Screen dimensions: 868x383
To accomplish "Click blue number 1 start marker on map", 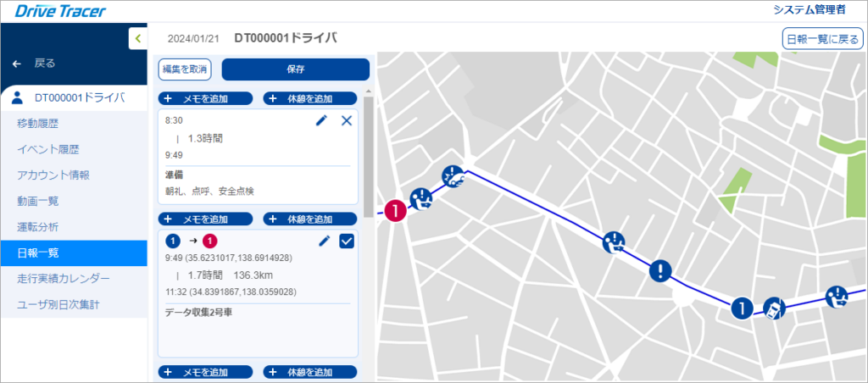I will [x=741, y=308].
